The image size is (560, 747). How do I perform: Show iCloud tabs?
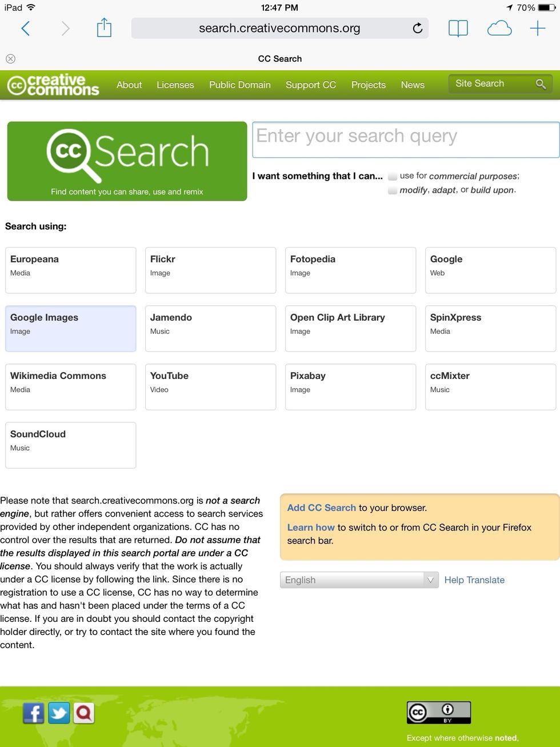click(x=499, y=28)
